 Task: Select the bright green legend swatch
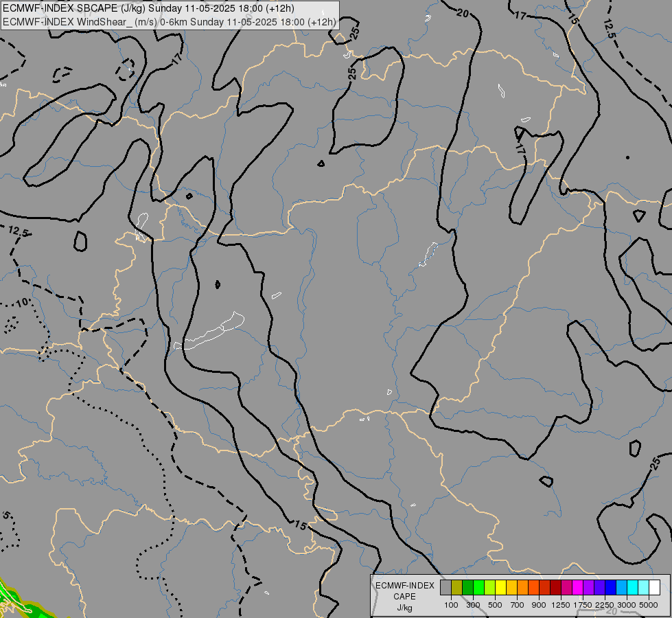[478, 588]
